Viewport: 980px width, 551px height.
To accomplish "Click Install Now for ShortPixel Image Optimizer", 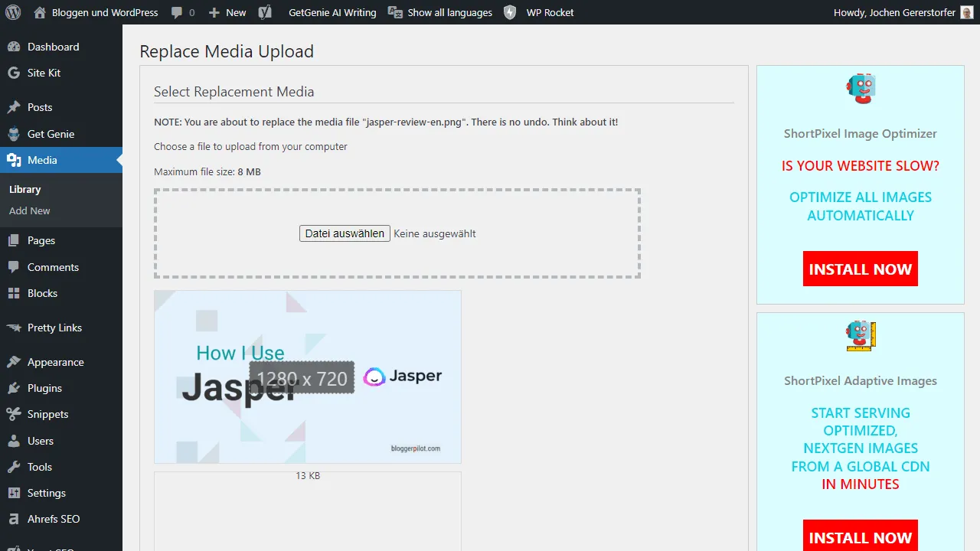I will 861,269.
